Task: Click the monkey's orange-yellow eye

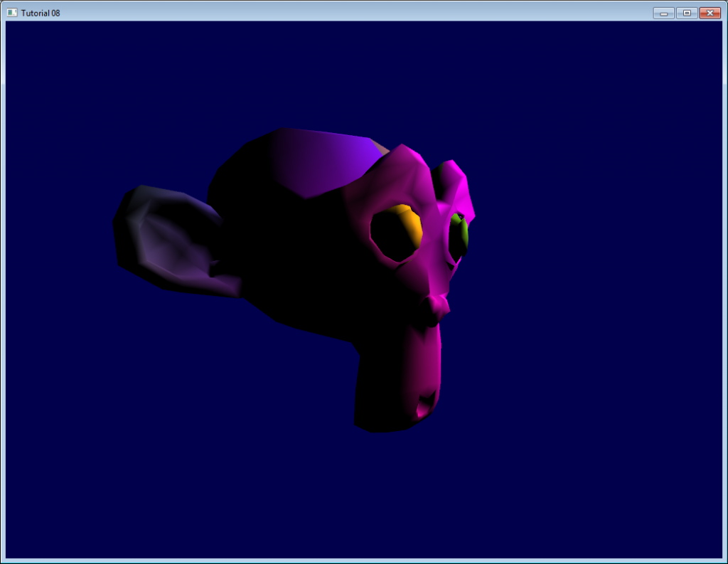Action: pos(409,223)
